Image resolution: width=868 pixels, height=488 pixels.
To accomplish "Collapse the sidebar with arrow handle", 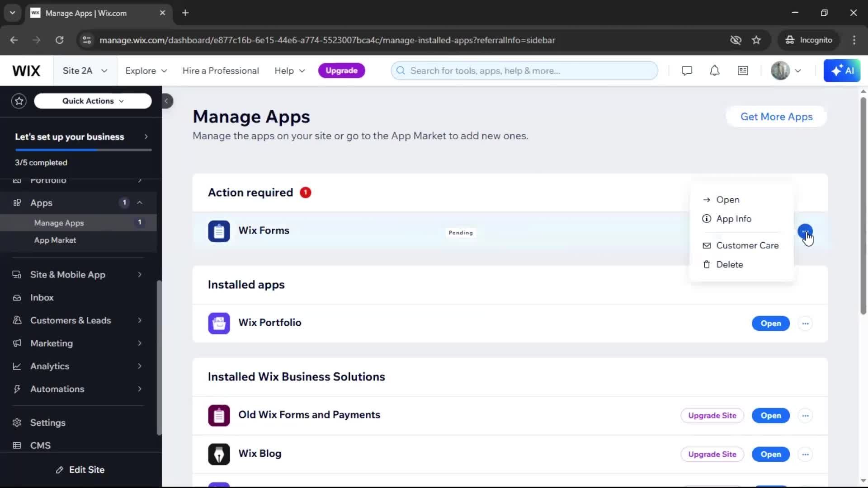I will point(166,101).
